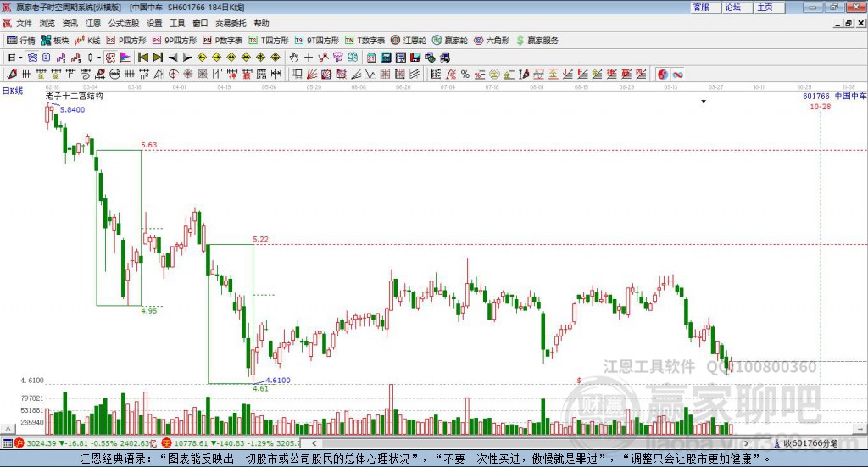Select the crosshair cursor tool
The width and height of the screenshot is (868, 467).
(x=309, y=58)
